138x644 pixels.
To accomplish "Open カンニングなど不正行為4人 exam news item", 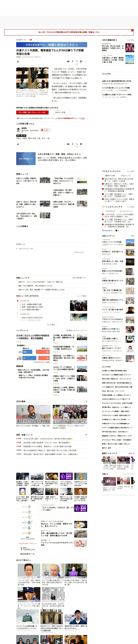I will pyautogui.click(x=41, y=282).
